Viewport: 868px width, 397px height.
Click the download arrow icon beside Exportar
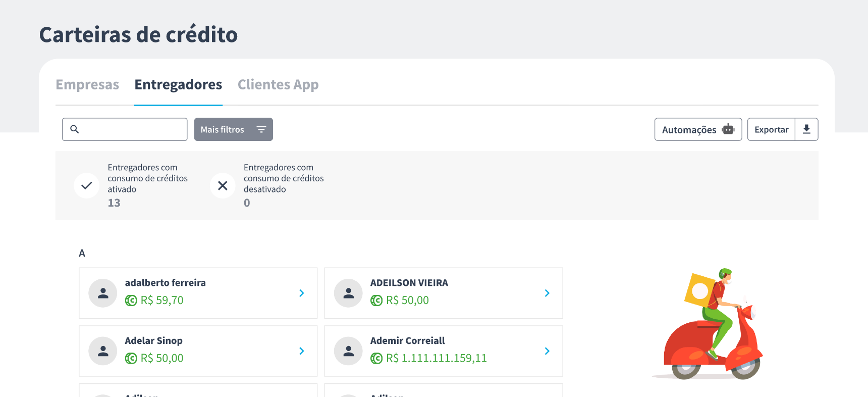pyautogui.click(x=806, y=129)
